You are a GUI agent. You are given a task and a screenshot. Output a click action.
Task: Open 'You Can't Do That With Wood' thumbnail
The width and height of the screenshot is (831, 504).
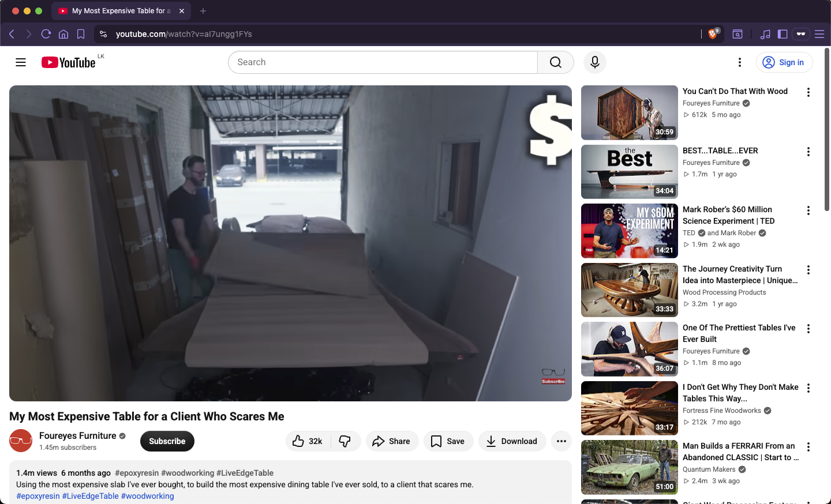tap(630, 112)
